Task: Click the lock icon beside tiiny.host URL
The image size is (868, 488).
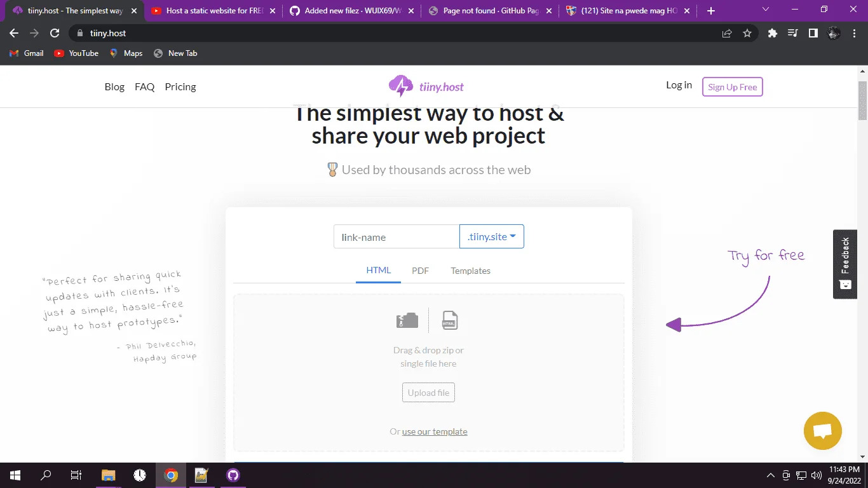Action: (80, 33)
